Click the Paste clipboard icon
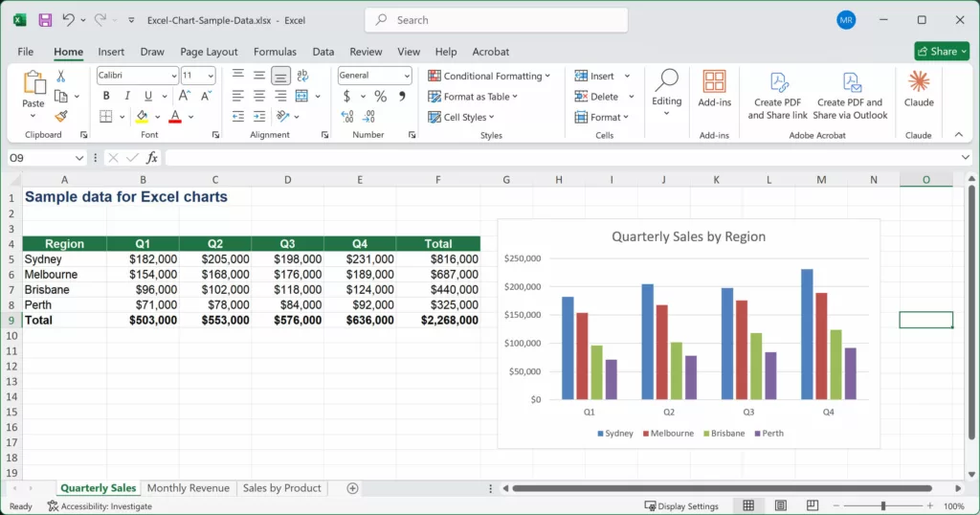This screenshot has height=515, width=980. tap(33, 82)
